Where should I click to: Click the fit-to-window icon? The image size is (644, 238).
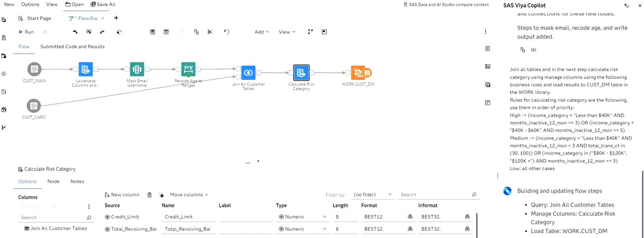point(324,32)
